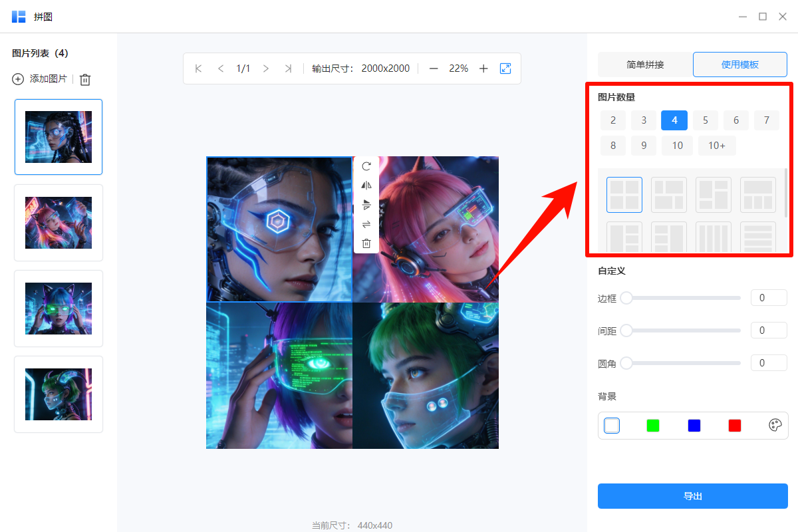Screen dimensions: 798x532
Task: Select image count 6
Action: [x=735, y=120]
